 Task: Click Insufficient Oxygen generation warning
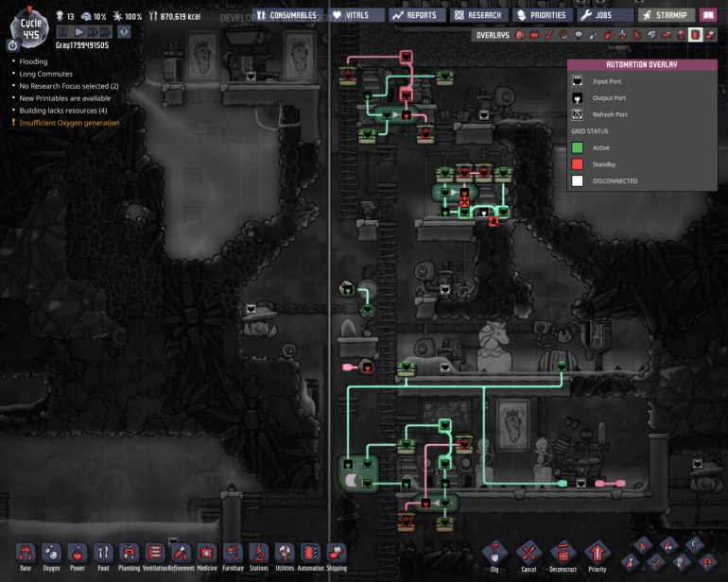tap(69, 123)
